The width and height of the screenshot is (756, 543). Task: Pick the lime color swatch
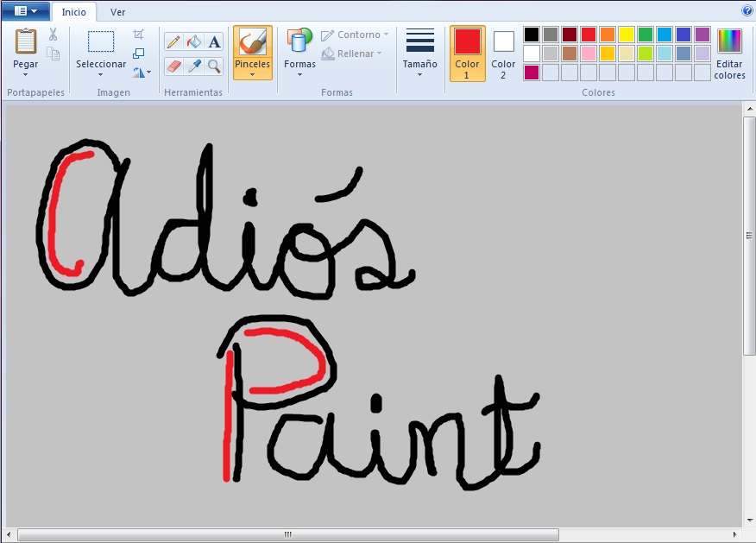646,54
